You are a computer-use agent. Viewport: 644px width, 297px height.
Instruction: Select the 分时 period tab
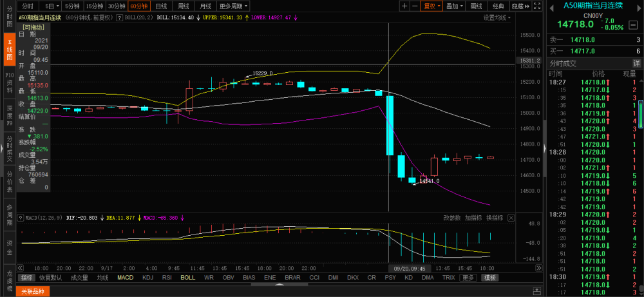[x=28, y=6]
